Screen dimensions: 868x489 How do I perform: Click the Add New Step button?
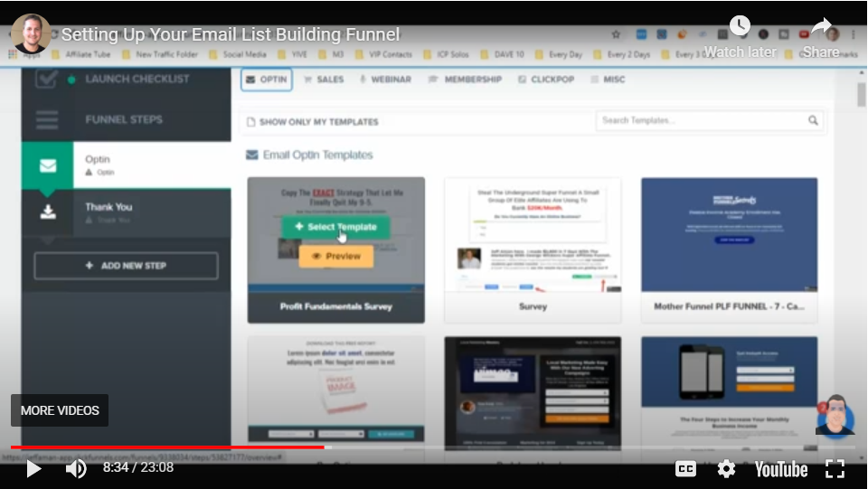coord(126,266)
